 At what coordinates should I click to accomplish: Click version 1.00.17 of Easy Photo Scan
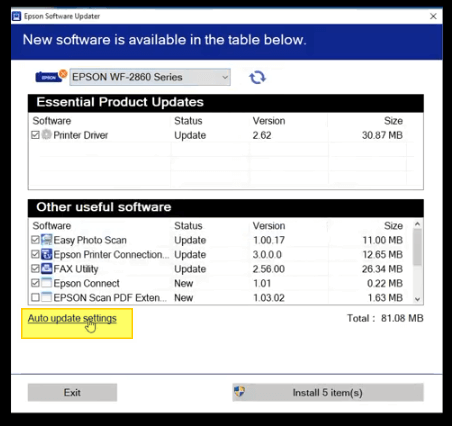pos(269,240)
